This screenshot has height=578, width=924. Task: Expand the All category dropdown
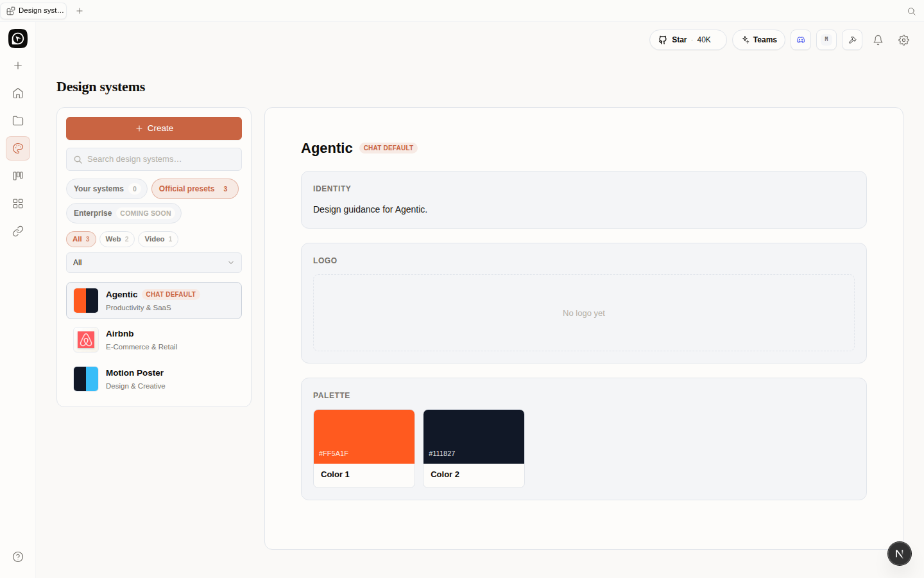coord(154,263)
